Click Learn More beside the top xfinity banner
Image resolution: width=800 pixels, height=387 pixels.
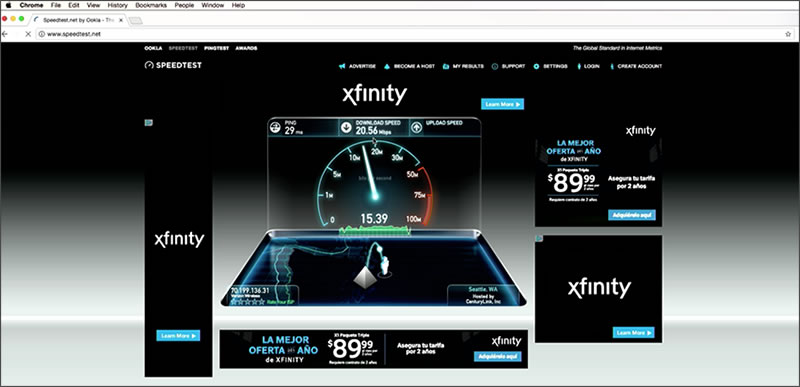pyautogui.click(x=503, y=104)
